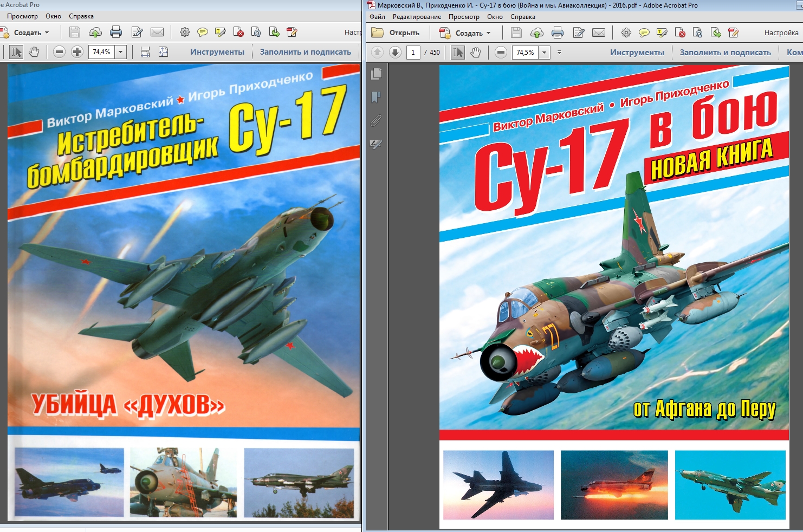Viewport: 803px width, 532px height.
Task: Go to the next page in right window
Action: 396,53
